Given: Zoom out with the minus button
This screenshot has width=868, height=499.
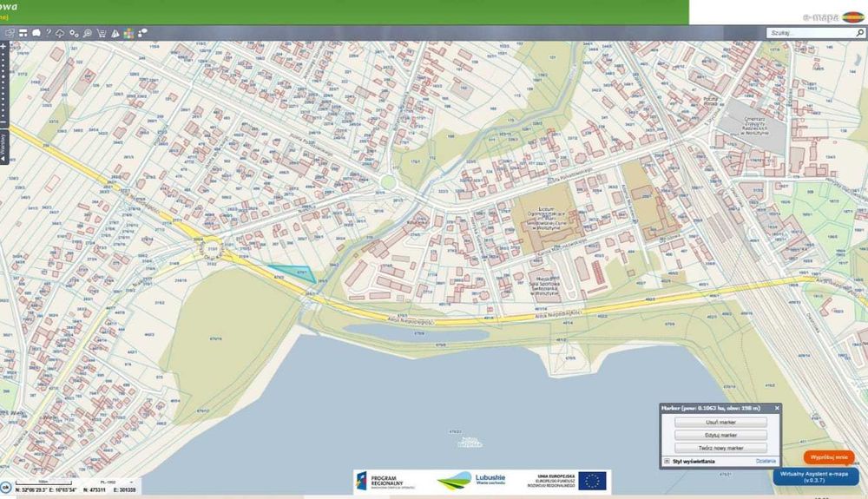Looking at the screenshot, I should pyautogui.click(x=3, y=122).
